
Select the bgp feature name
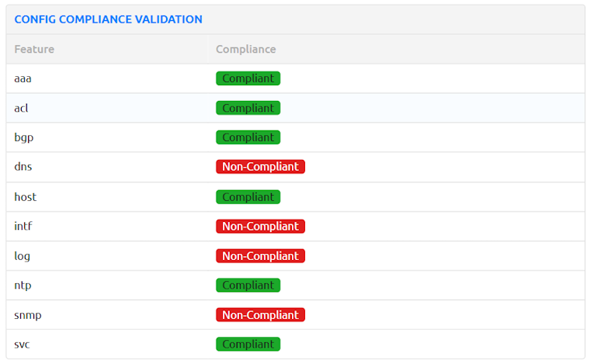[24, 137]
